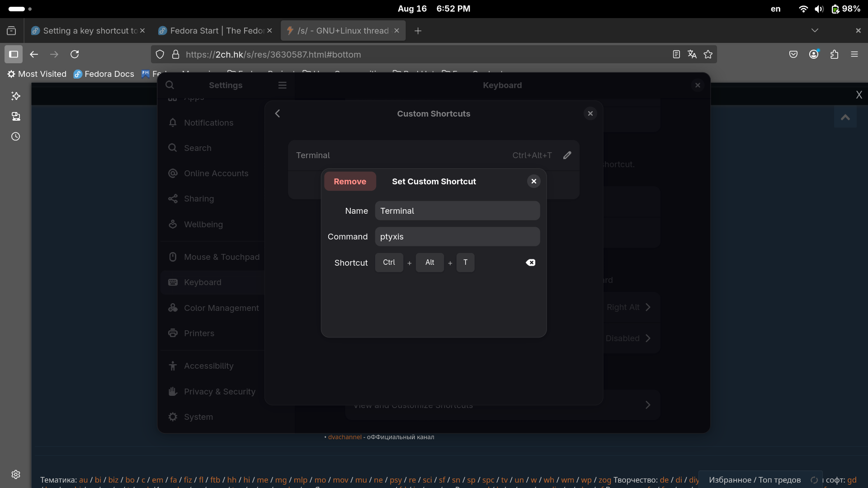Click the volume indicator in top bar
Screen dimensions: 868x488
(819, 9)
